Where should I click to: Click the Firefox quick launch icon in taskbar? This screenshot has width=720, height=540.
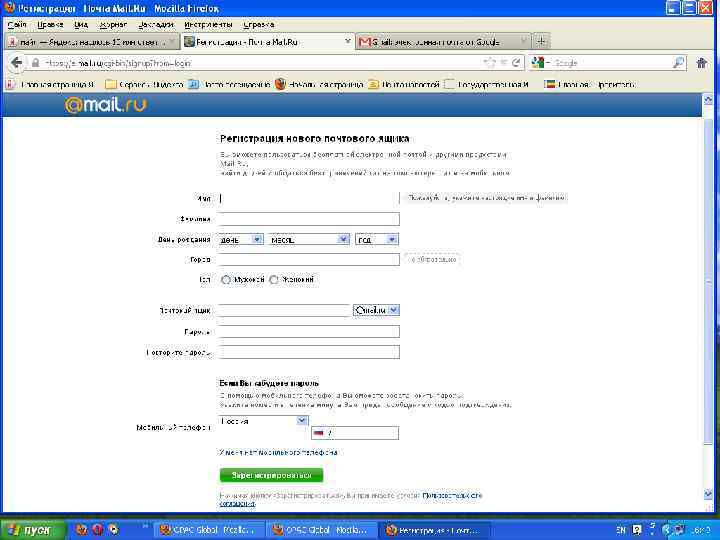pyautogui.click(x=82, y=529)
